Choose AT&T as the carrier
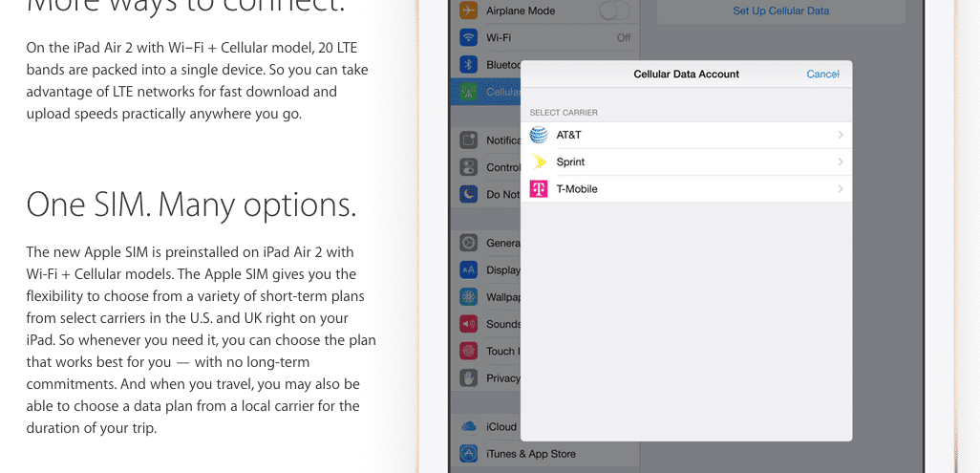This screenshot has width=980, height=473. click(686, 135)
